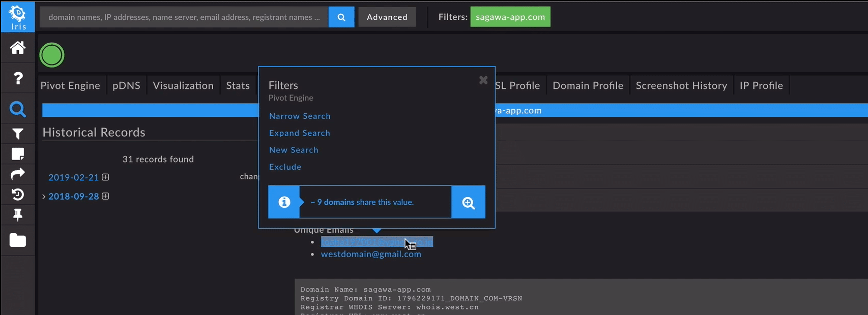Open the notes sidebar icon
Viewport: 868px width, 315px height.
(18, 154)
